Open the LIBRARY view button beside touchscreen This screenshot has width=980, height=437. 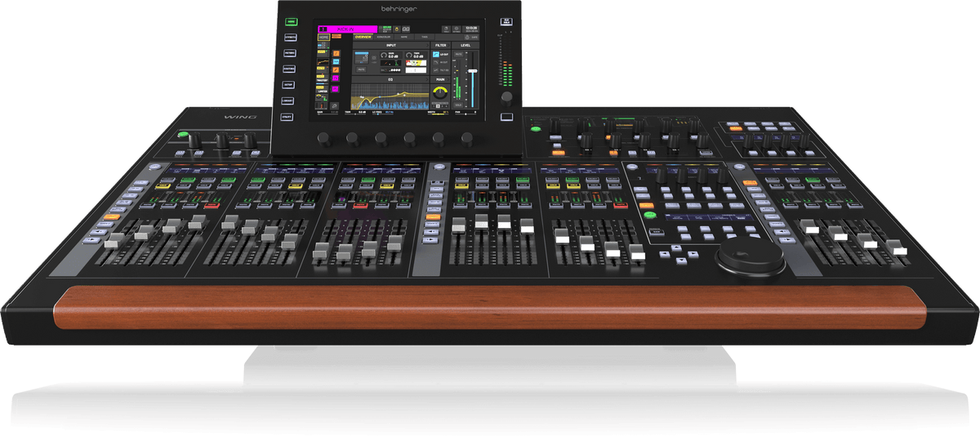[287, 100]
